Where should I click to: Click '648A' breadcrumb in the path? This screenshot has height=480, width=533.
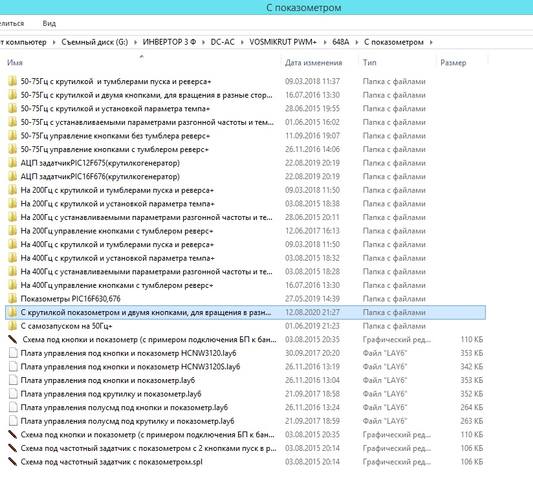pos(341,42)
